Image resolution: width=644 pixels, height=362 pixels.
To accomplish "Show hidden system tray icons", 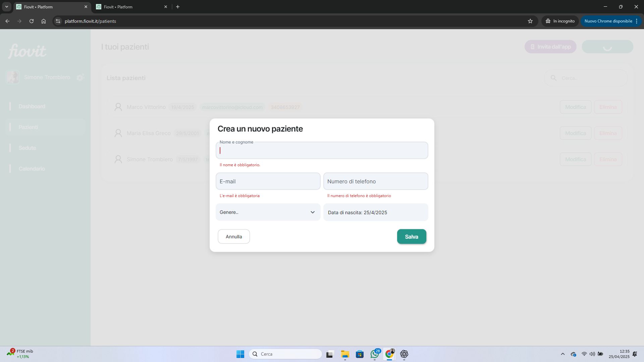I will [562, 354].
